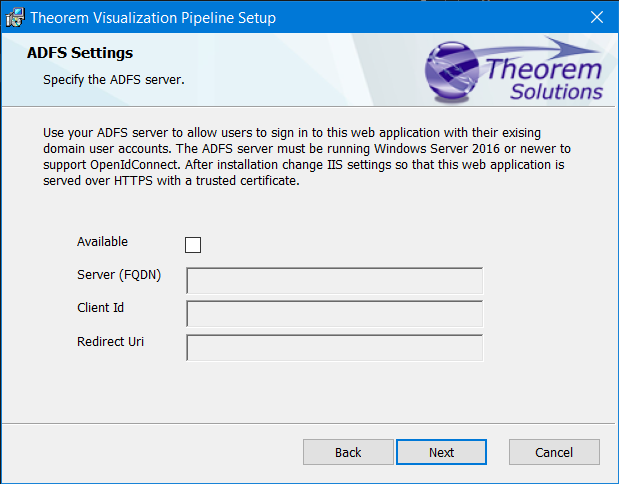The image size is (619, 484).
Task: Click the Client Id label
Action: 100,308
